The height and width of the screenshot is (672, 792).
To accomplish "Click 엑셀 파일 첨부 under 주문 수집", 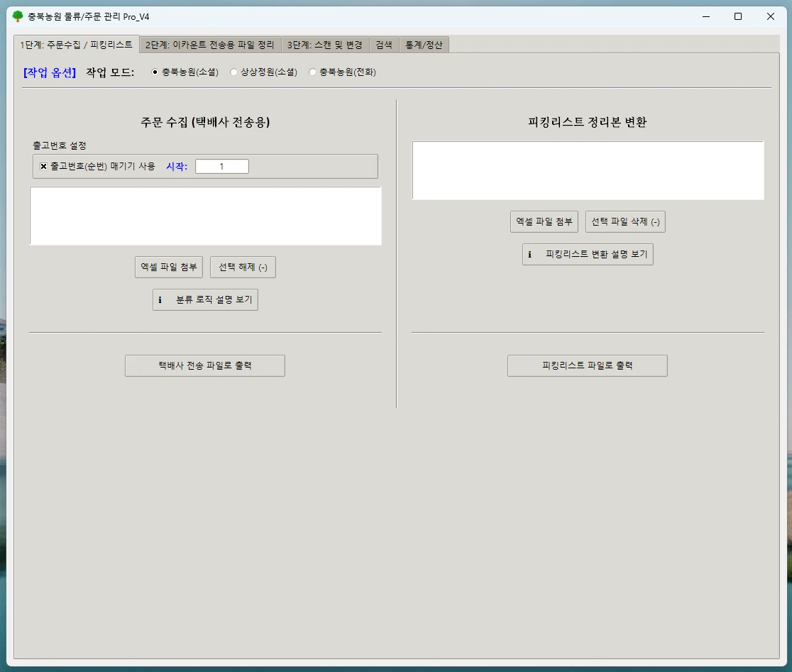I will pyautogui.click(x=169, y=267).
